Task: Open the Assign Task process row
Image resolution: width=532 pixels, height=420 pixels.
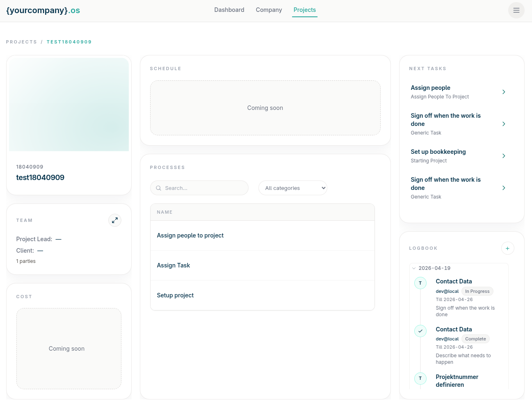Action: coord(263,265)
